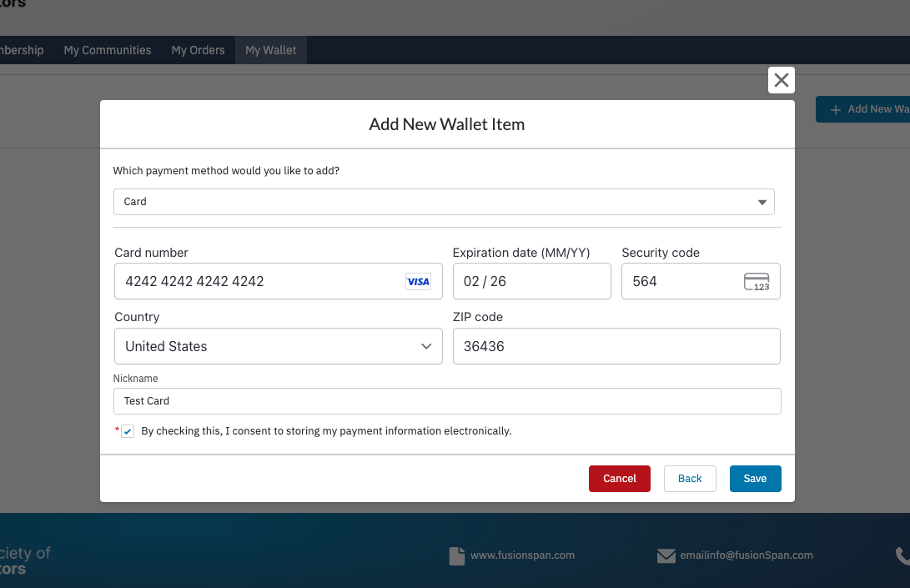The width and height of the screenshot is (910, 588).
Task: Open the payment method dropdown showing Card
Action: tap(444, 202)
